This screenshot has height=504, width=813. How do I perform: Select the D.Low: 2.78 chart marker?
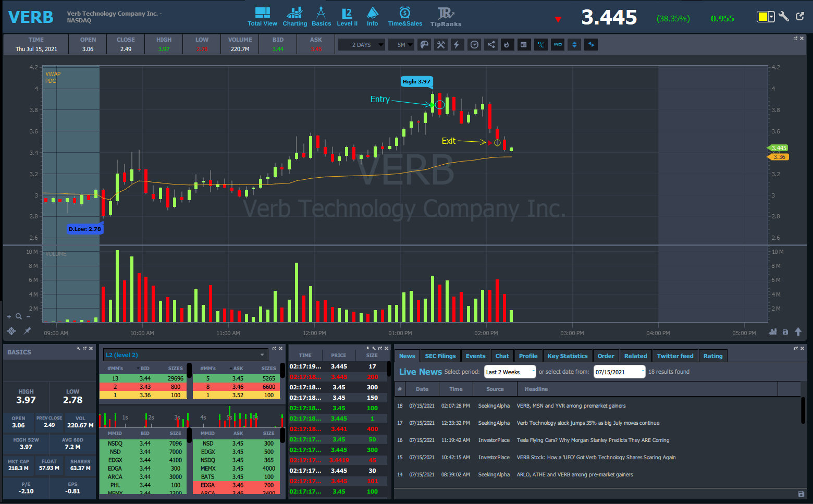point(85,229)
